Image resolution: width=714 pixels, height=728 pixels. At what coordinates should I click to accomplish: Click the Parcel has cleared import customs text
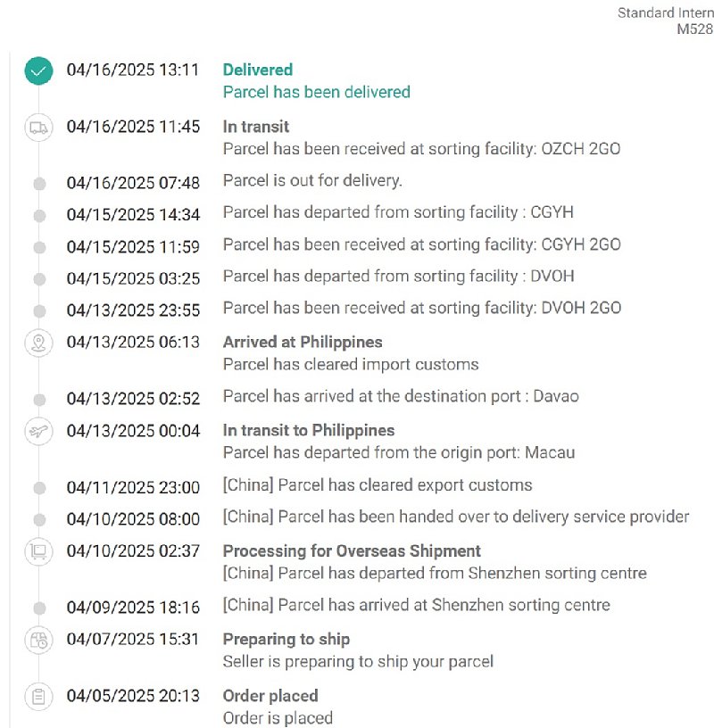(351, 365)
